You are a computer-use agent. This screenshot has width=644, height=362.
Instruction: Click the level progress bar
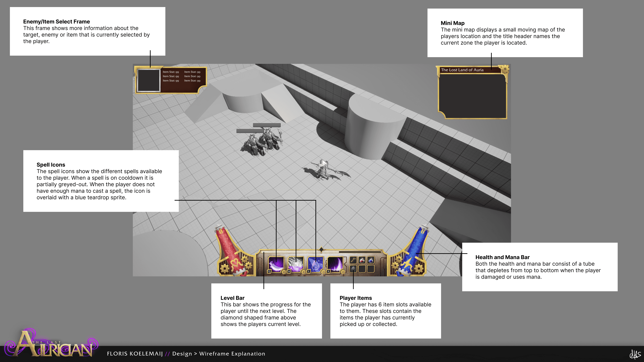[x=321, y=252]
